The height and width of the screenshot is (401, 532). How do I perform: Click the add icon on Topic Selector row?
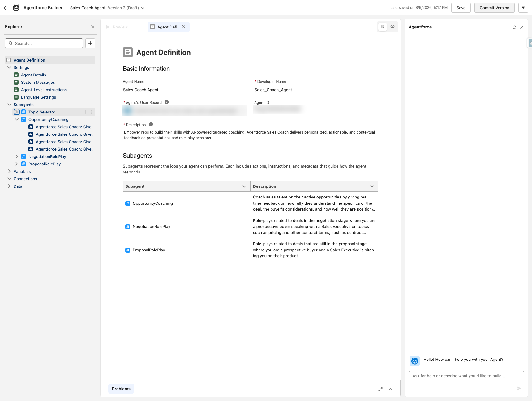[x=85, y=112]
